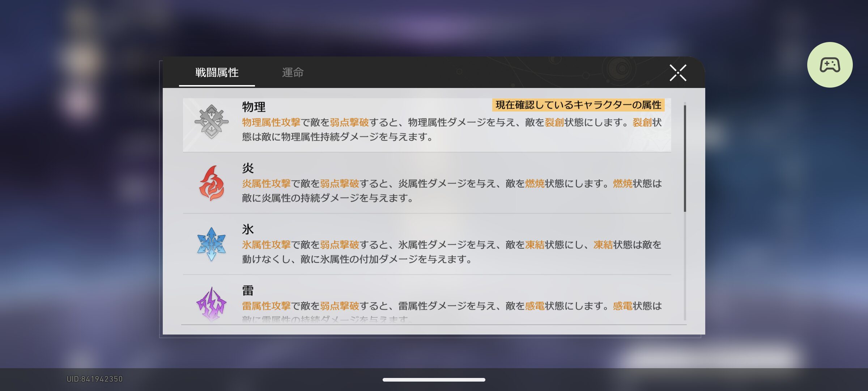
Task: Click the red Fire element icon
Action: click(212, 183)
